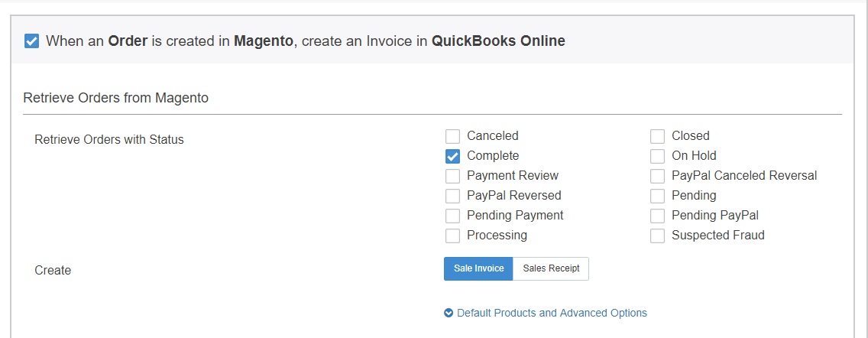Click the 'Complete' label text

point(493,156)
